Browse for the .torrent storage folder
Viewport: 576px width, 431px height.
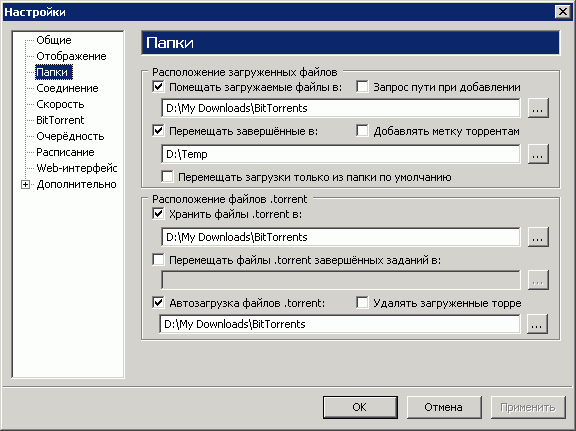pos(538,237)
